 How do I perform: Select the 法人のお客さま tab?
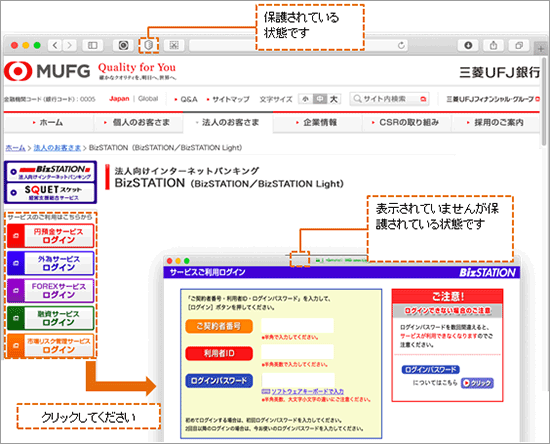pyautogui.click(x=228, y=123)
